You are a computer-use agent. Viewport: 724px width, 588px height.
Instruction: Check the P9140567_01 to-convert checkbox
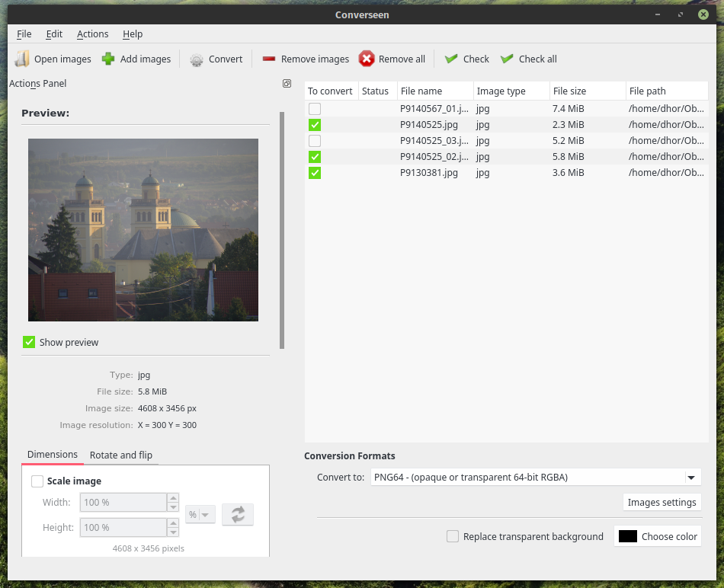click(x=315, y=109)
